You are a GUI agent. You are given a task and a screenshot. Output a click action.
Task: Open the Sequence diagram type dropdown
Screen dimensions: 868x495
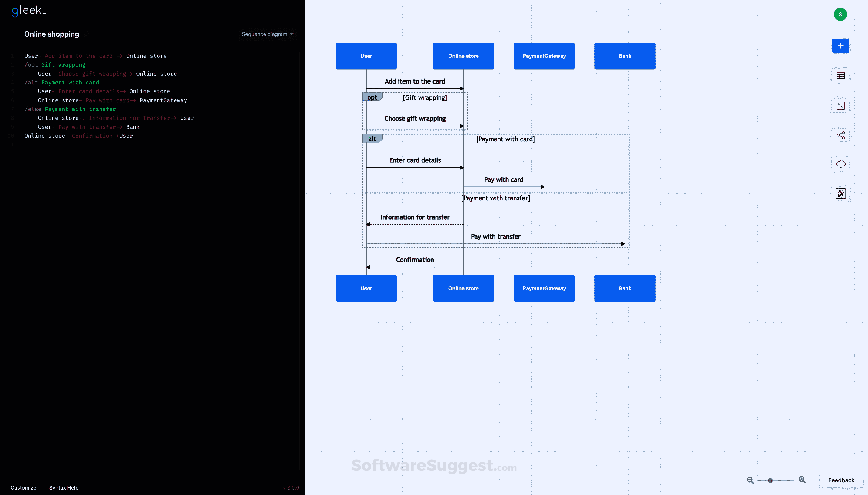point(267,34)
